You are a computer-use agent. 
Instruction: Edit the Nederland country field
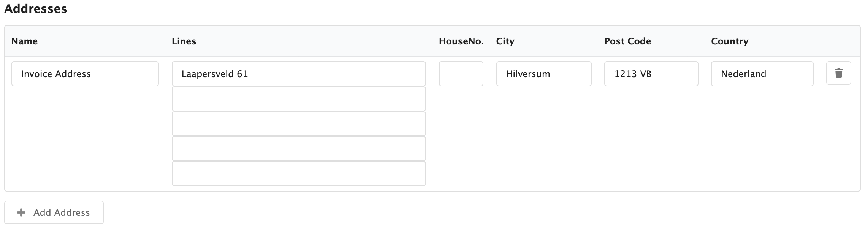(x=762, y=74)
